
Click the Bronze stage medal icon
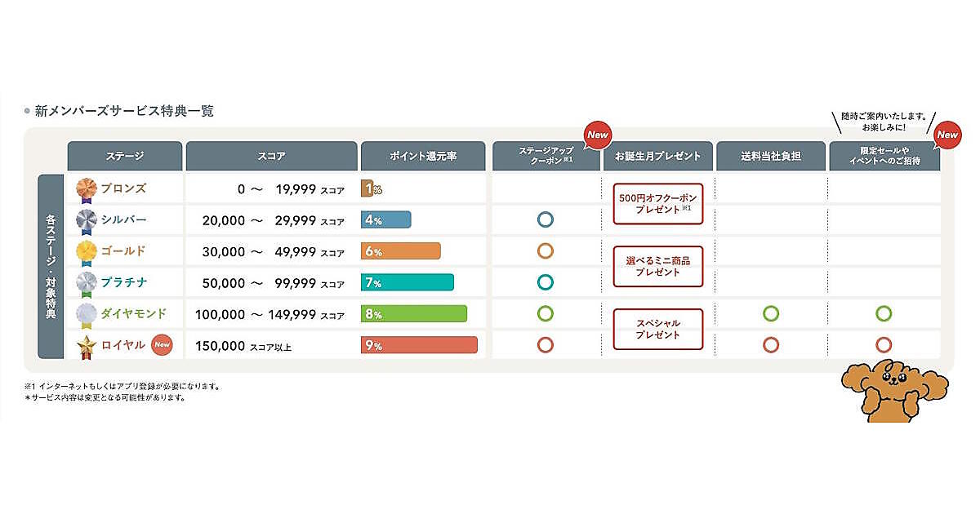(x=87, y=189)
